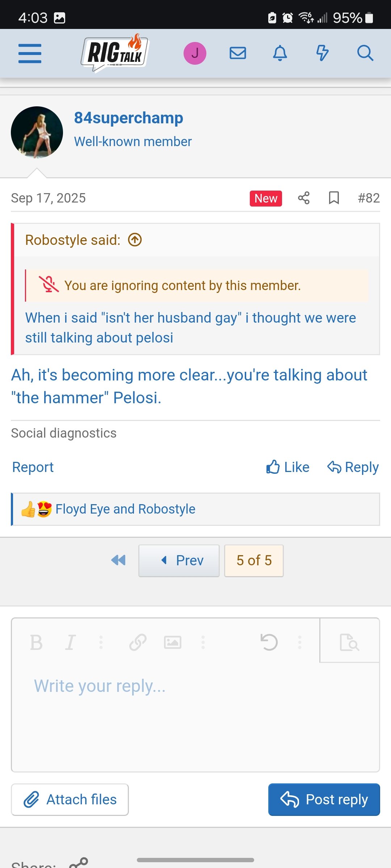Expand more insert options after image icon
This screenshot has width=391, height=868.
[x=203, y=643]
